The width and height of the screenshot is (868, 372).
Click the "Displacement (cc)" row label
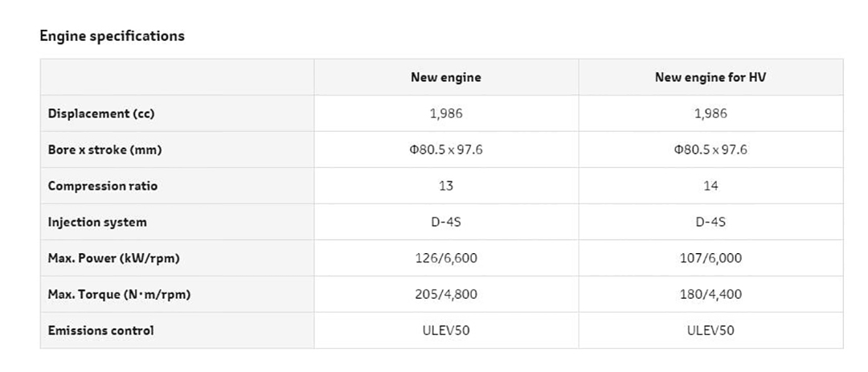tap(101, 114)
